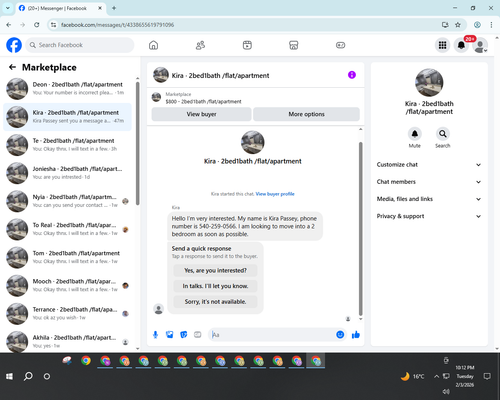Expand the Customize chat section

pyautogui.click(x=429, y=165)
